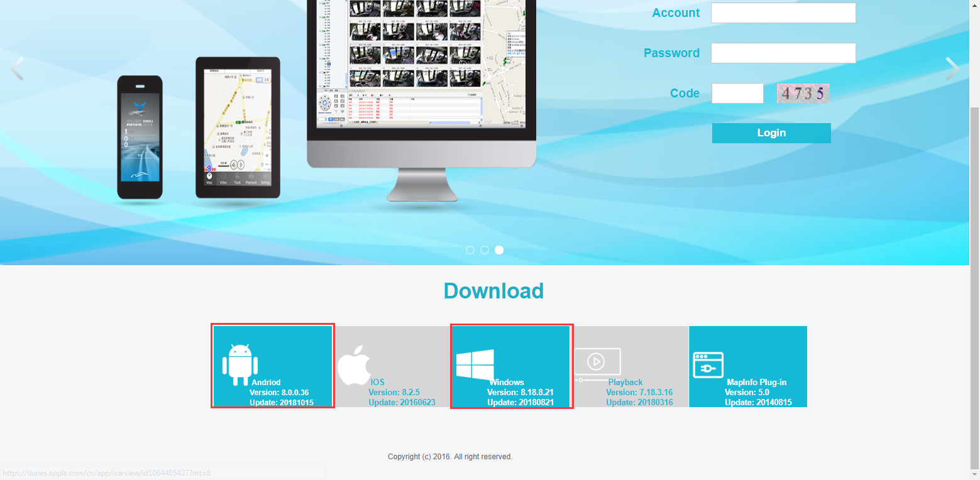Click the Password label
This screenshot has width=980, height=480.
pyautogui.click(x=671, y=53)
